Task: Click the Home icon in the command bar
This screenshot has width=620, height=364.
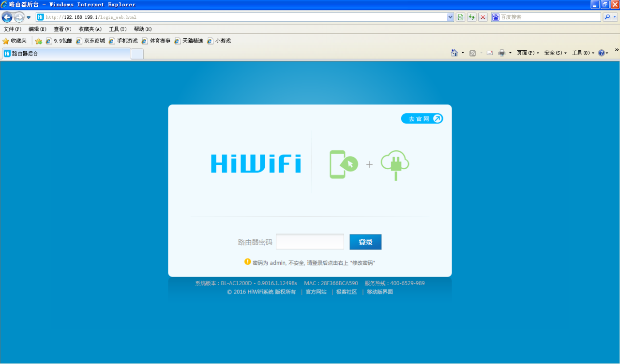Action: pyautogui.click(x=454, y=52)
